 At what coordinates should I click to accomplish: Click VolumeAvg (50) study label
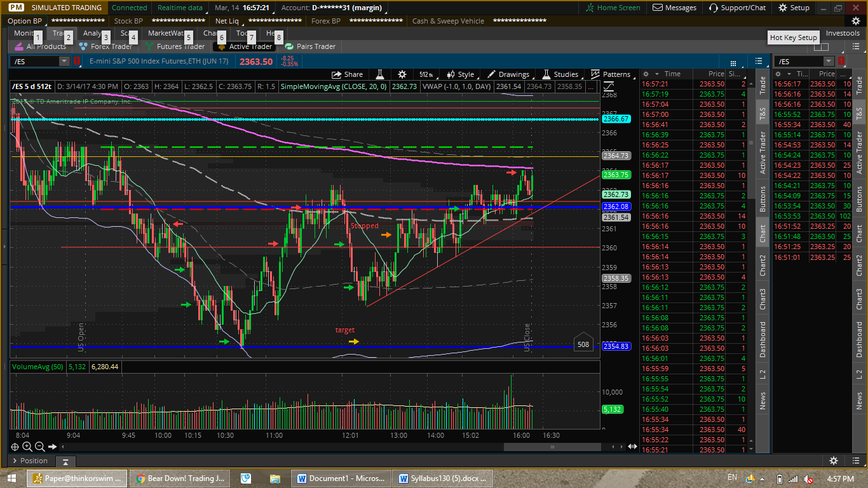[x=37, y=367]
